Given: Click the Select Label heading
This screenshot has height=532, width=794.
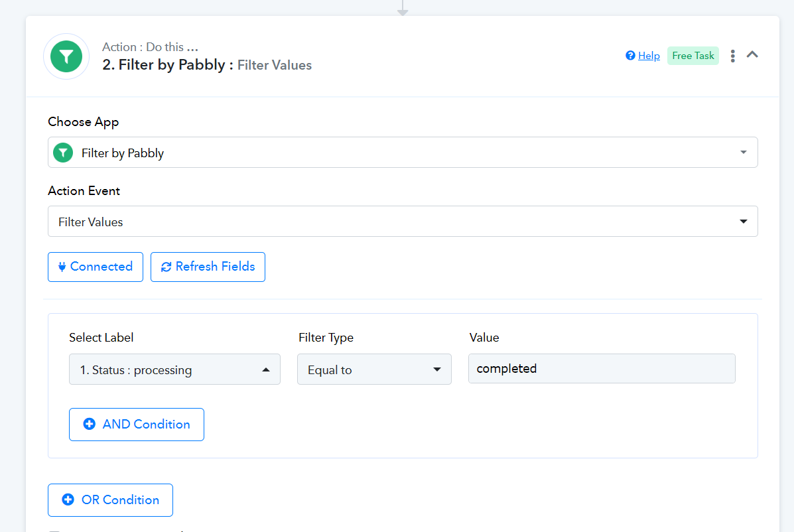Looking at the screenshot, I should coord(101,338).
